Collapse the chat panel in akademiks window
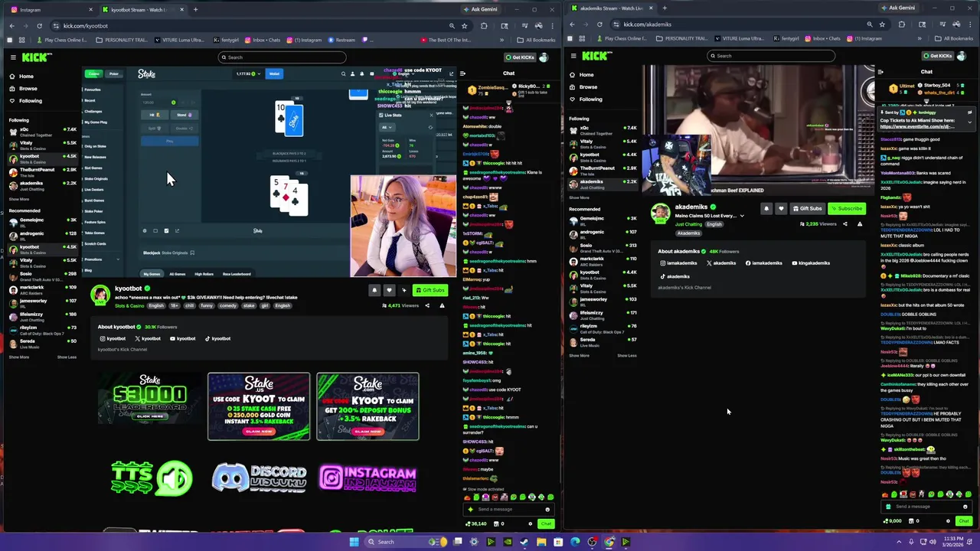The image size is (980, 551). point(880,72)
